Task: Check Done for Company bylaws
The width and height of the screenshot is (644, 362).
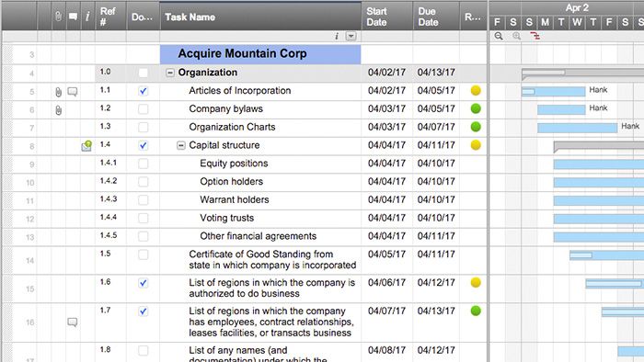Action: (143, 109)
